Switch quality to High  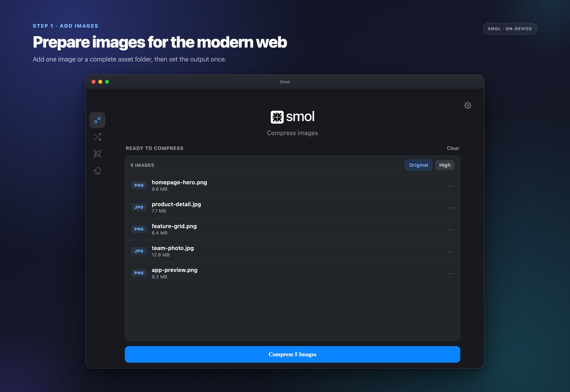[x=445, y=165]
